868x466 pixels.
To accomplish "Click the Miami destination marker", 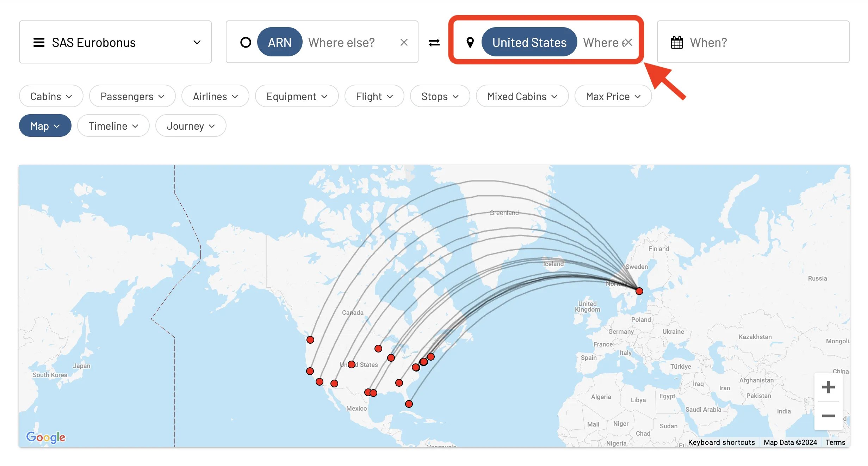I will pos(409,404).
